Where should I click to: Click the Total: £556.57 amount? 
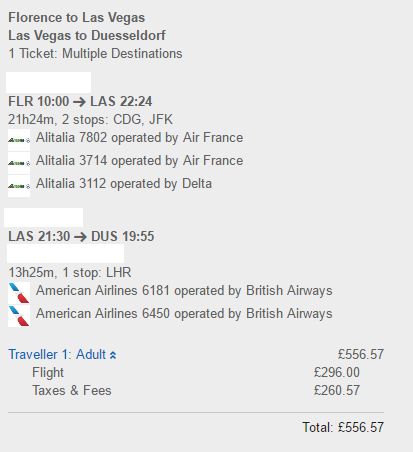pyautogui.click(x=343, y=427)
